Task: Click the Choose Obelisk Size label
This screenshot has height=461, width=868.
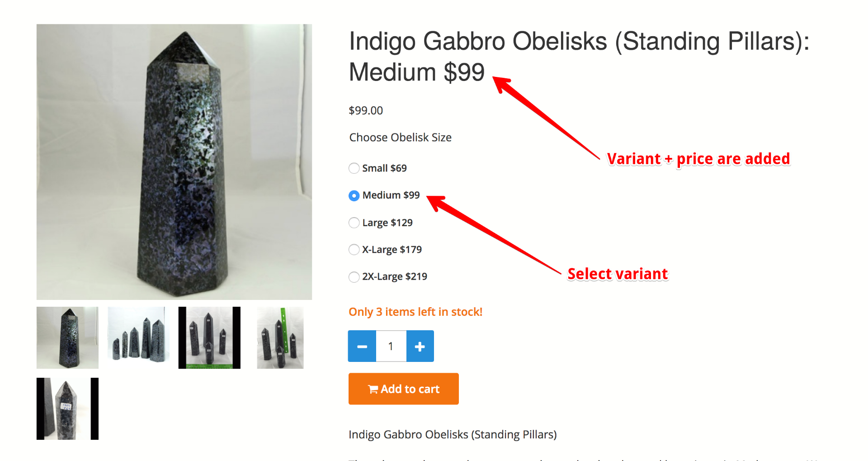Action: coord(400,138)
